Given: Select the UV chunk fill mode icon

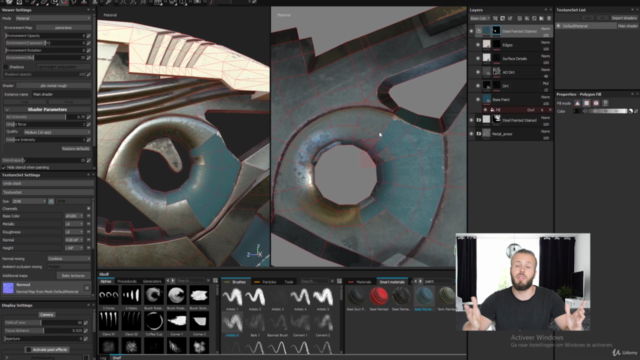Looking at the screenshot, I should [x=605, y=103].
